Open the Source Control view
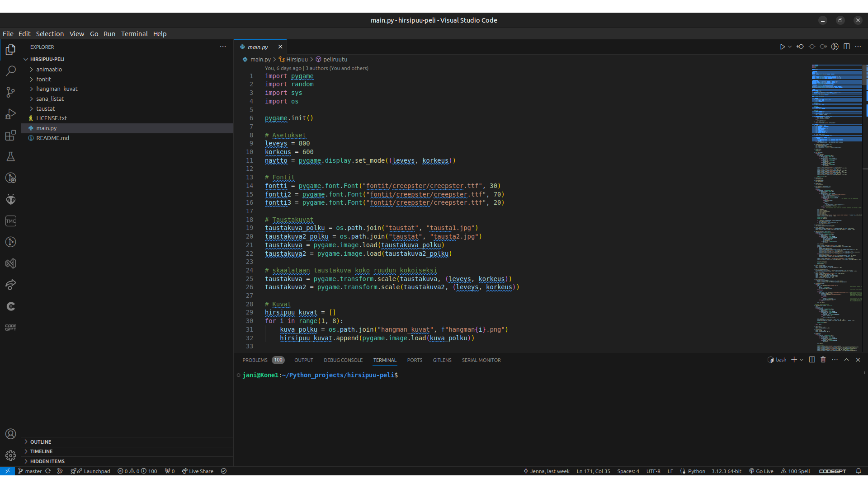The width and height of the screenshot is (868, 488). coord(10,92)
